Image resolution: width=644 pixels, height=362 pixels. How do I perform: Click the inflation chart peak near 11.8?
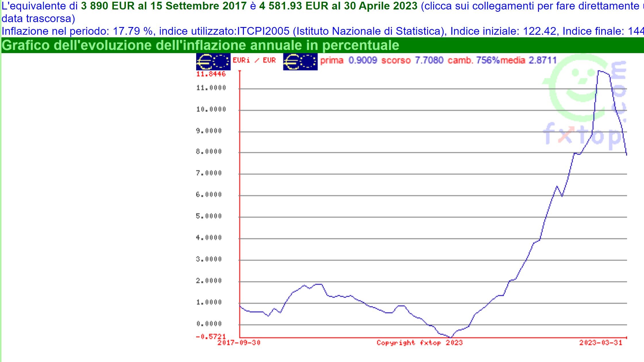click(599, 71)
